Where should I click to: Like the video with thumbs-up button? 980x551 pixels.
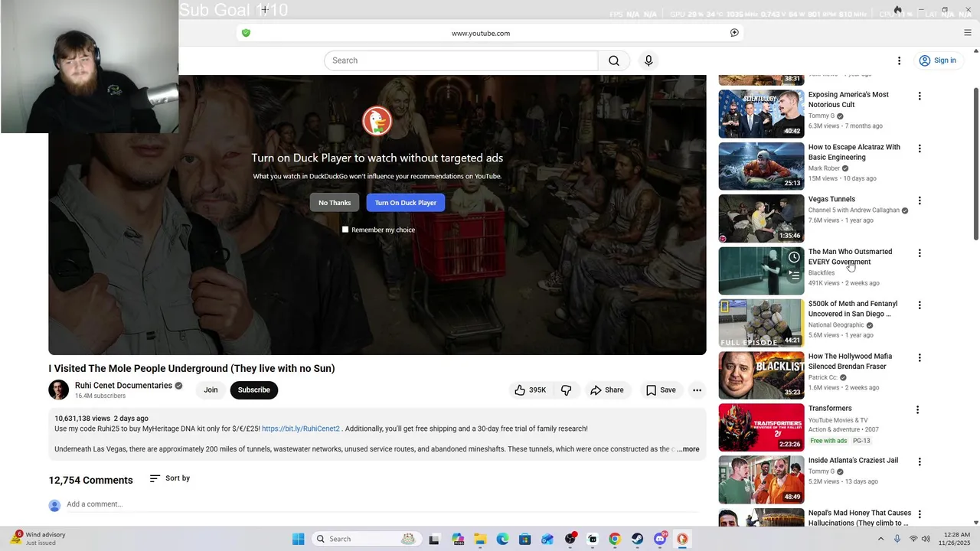coord(530,390)
